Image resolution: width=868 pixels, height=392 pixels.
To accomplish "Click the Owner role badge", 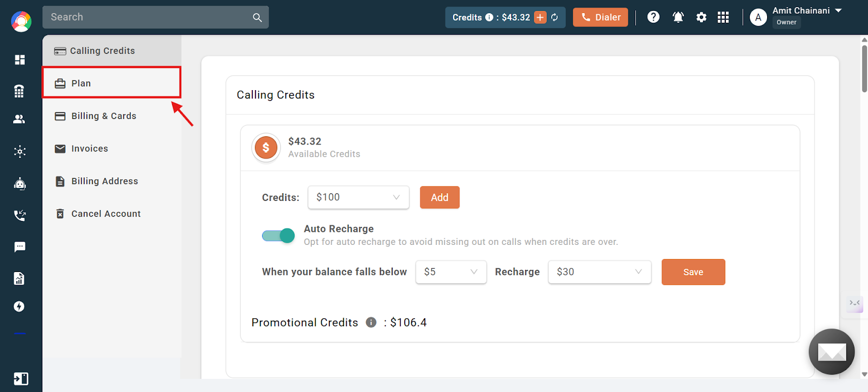I will click(786, 22).
